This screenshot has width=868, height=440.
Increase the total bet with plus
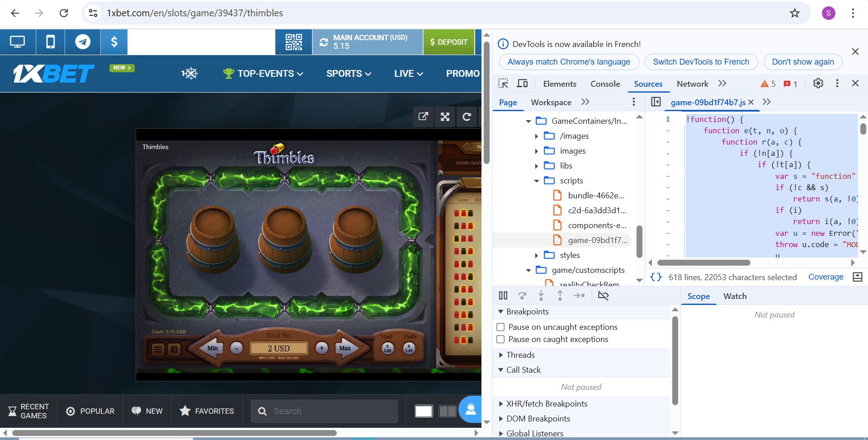point(321,348)
